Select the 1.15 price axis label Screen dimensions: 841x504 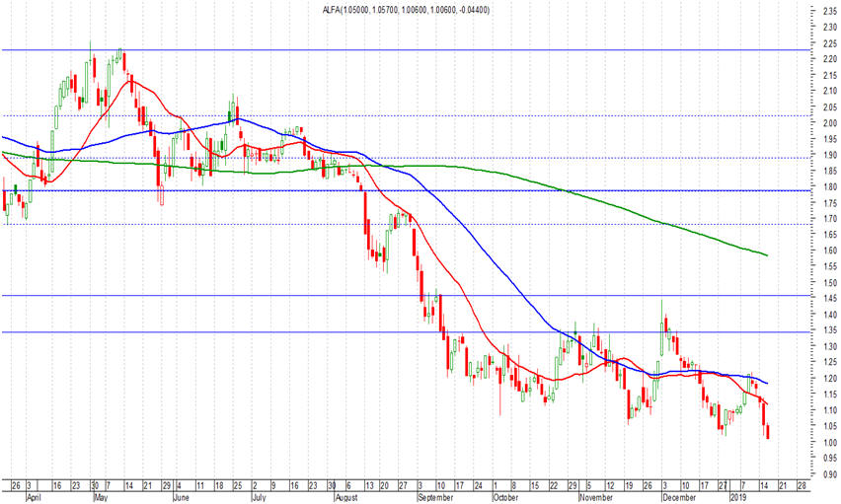point(830,395)
